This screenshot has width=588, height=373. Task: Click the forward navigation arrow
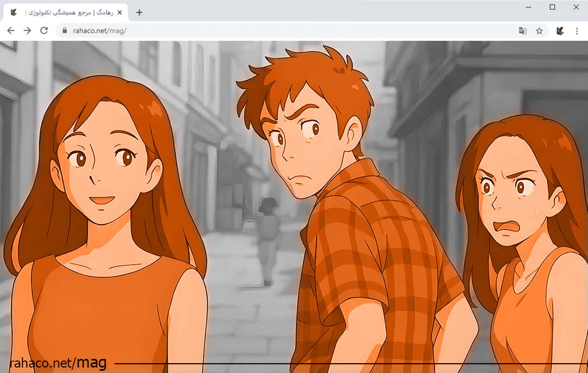tap(27, 31)
